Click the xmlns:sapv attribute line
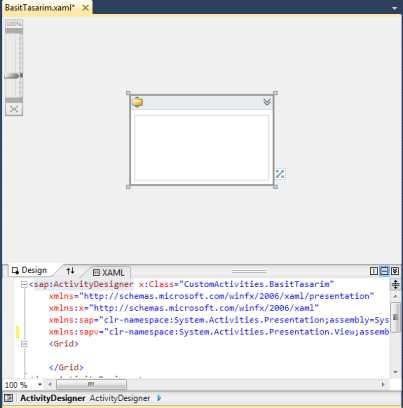This screenshot has width=403, height=408. pyautogui.click(x=219, y=332)
